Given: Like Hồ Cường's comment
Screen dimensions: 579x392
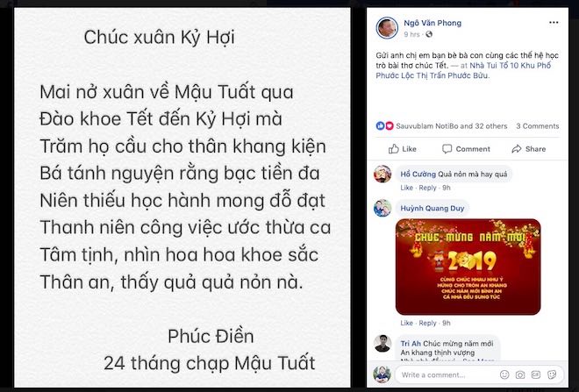Looking at the screenshot, I should [406, 188].
